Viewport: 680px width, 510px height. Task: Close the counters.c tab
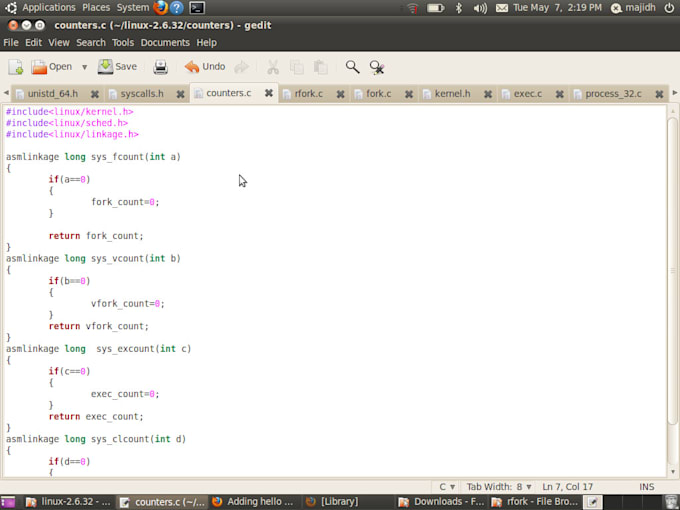click(268, 93)
